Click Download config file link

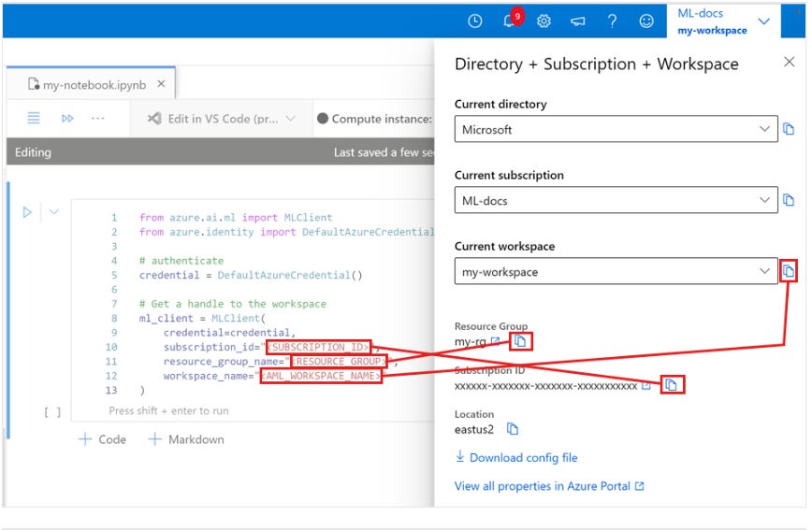tap(516, 457)
